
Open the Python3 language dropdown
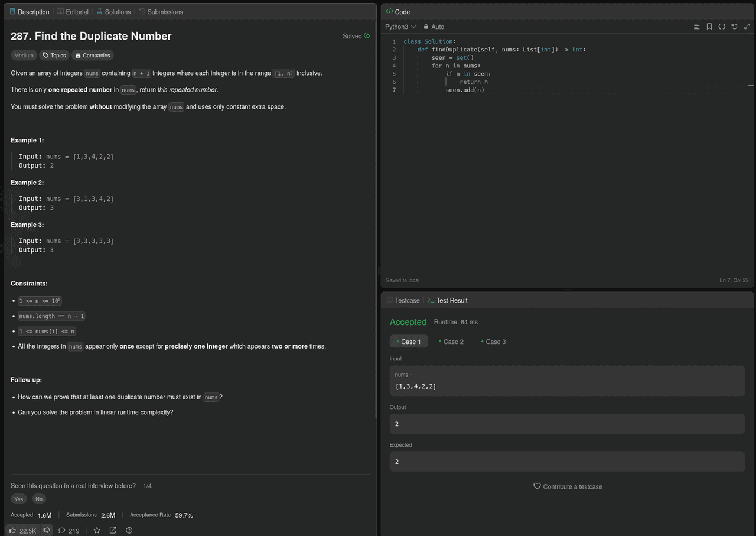pyautogui.click(x=400, y=27)
